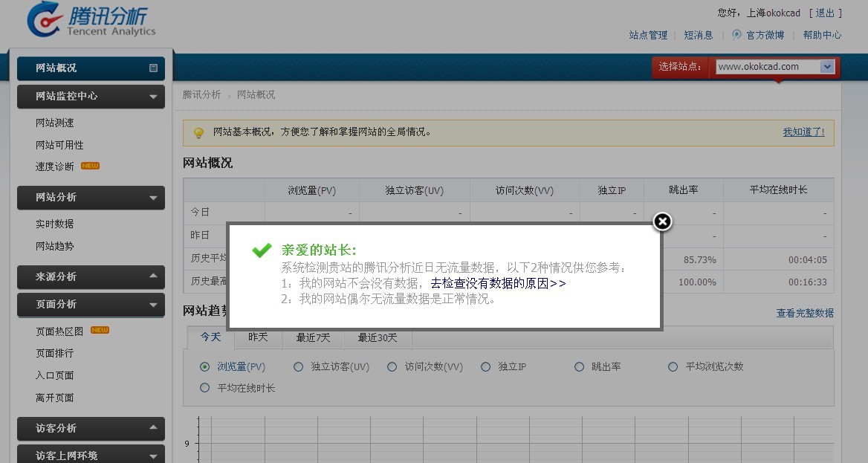Viewport: 868px width, 463px height.
Task: Click the 退出 logout link
Action: coord(825,13)
